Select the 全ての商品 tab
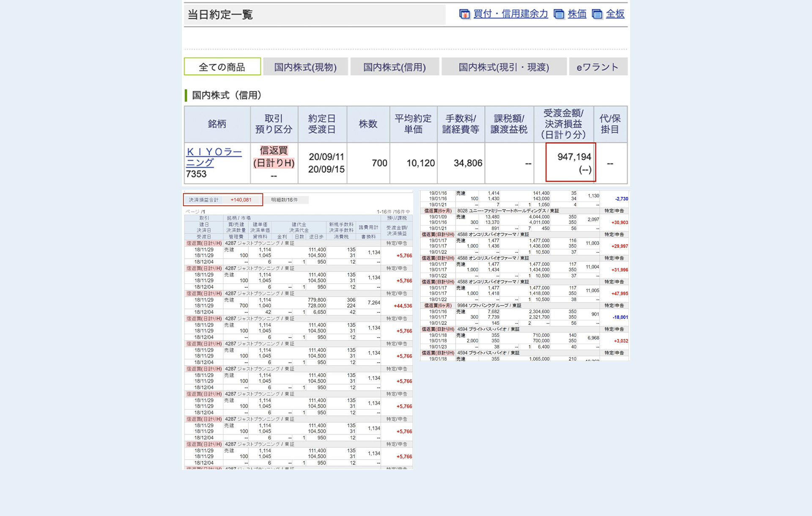 tap(222, 67)
